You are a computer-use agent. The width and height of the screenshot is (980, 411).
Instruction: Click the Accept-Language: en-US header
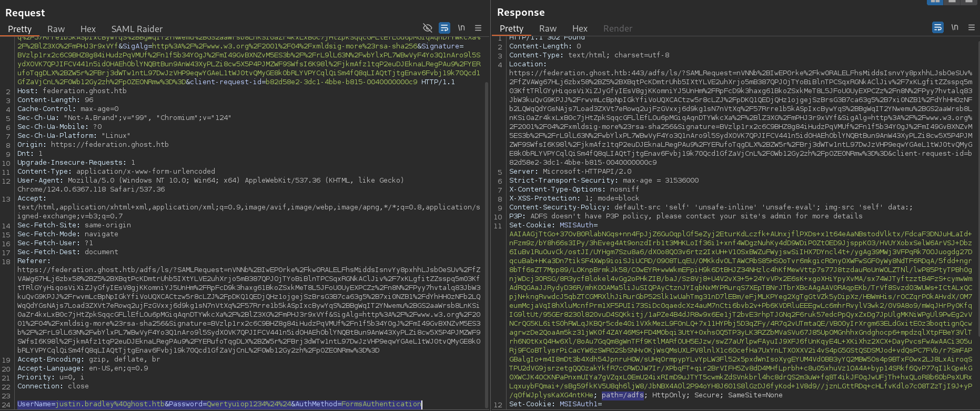[83, 368]
